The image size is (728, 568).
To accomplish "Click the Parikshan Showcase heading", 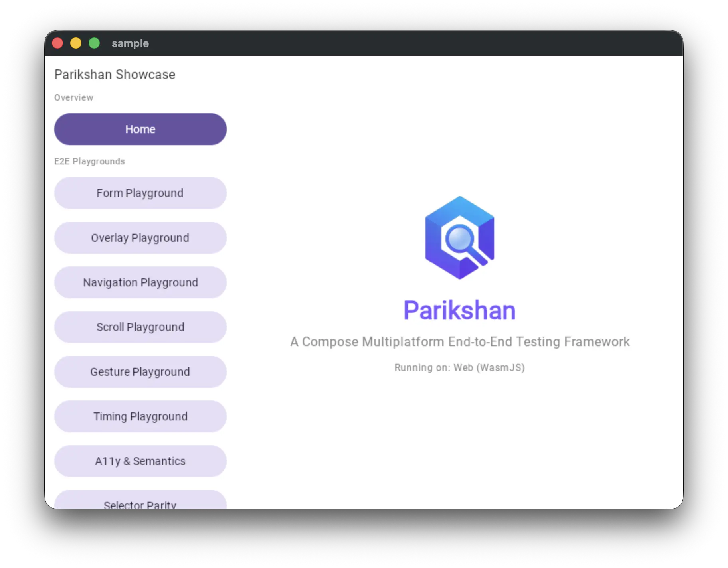I will coord(115,75).
